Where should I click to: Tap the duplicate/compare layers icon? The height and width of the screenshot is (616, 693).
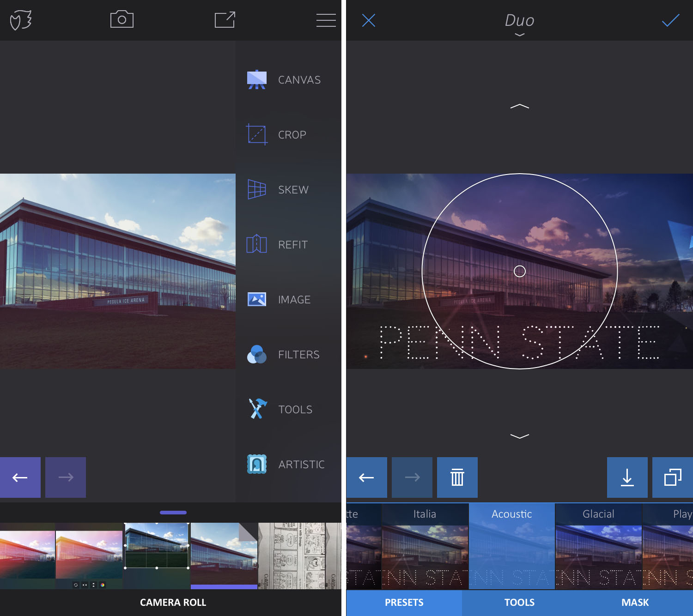tap(673, 477)
